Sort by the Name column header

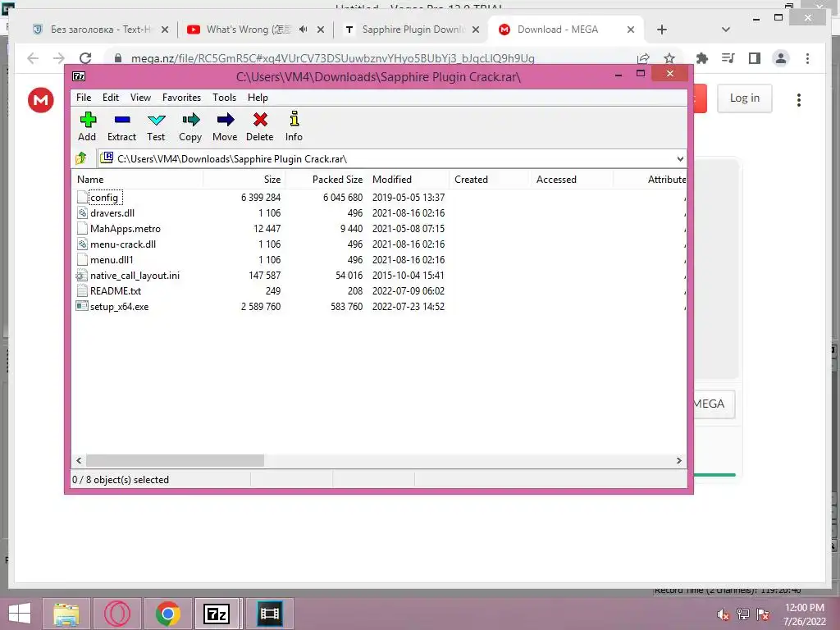point(137,180)
